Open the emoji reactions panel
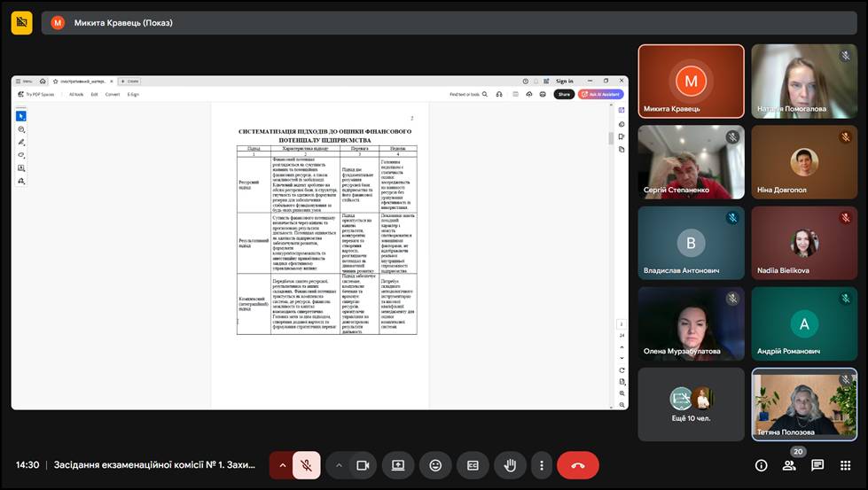Viewport: 868px width, 490px height. click(435, 465)
